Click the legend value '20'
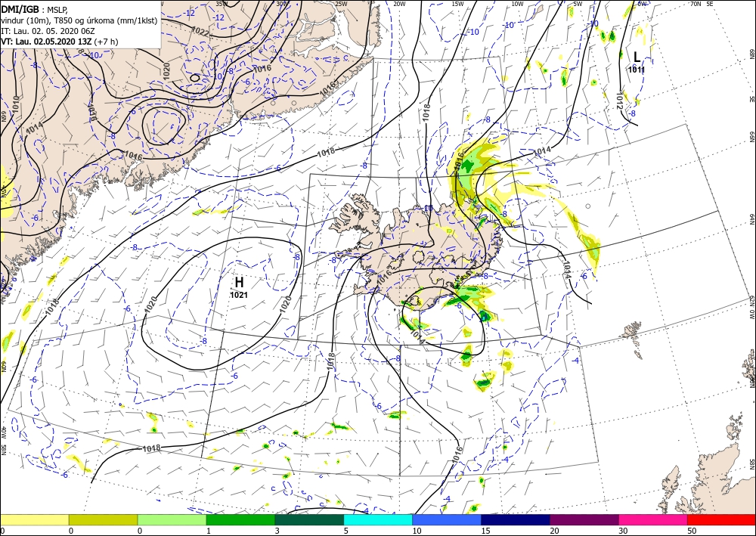 [x=554, y=531]
